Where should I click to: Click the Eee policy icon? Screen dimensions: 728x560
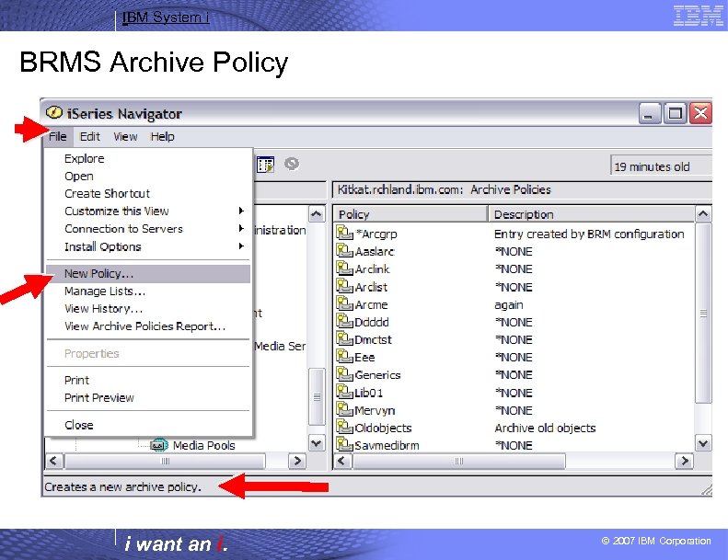(x=344, y=356)
